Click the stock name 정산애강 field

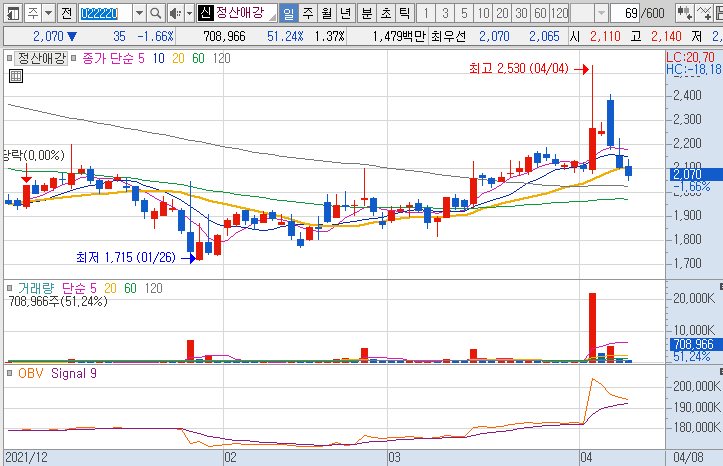click(x=245, y=13)
